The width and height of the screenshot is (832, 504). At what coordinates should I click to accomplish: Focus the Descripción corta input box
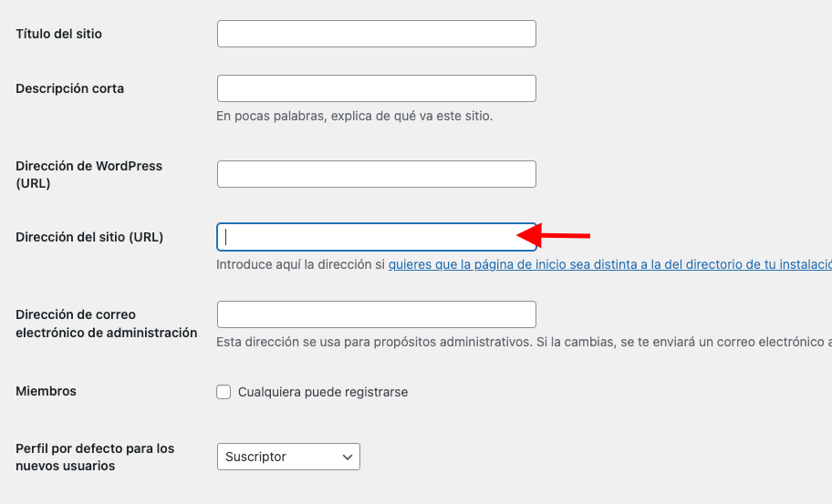pos(376,88)
